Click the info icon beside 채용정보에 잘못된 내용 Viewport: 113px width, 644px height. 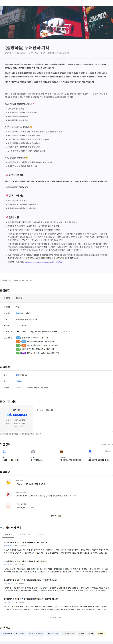tap(2, 280)
